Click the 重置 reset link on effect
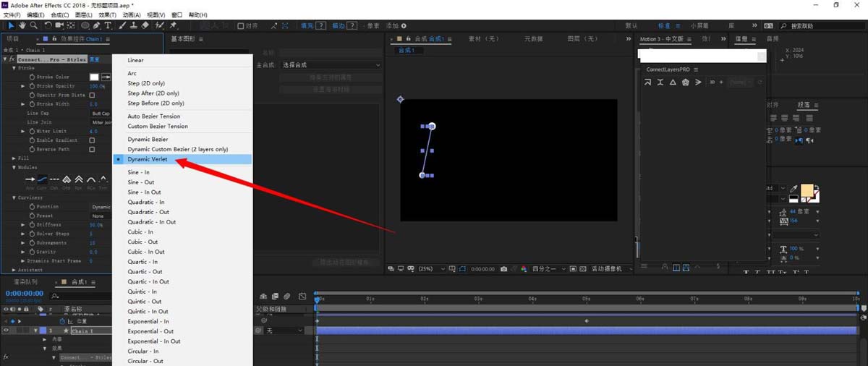868x366 pixels. point(94,59)
